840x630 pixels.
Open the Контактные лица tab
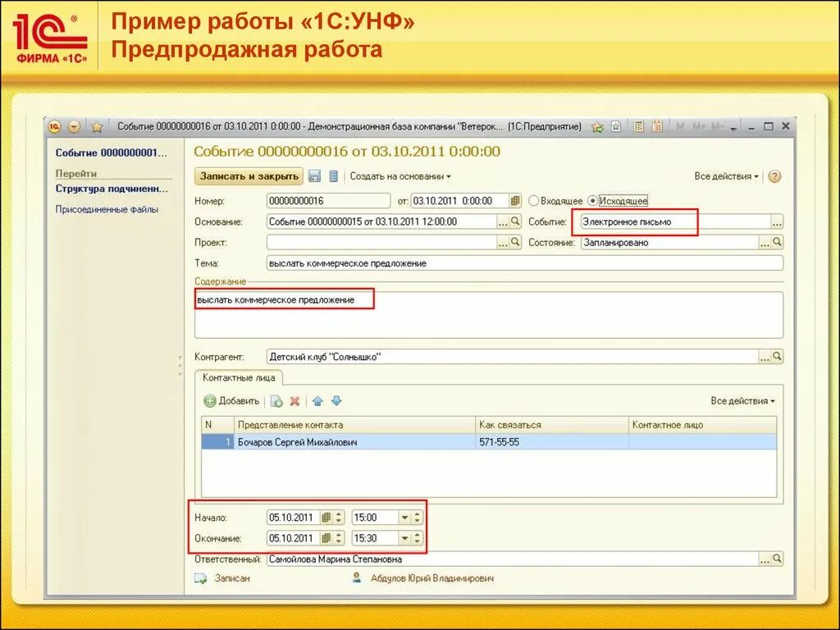coord(239,377)
